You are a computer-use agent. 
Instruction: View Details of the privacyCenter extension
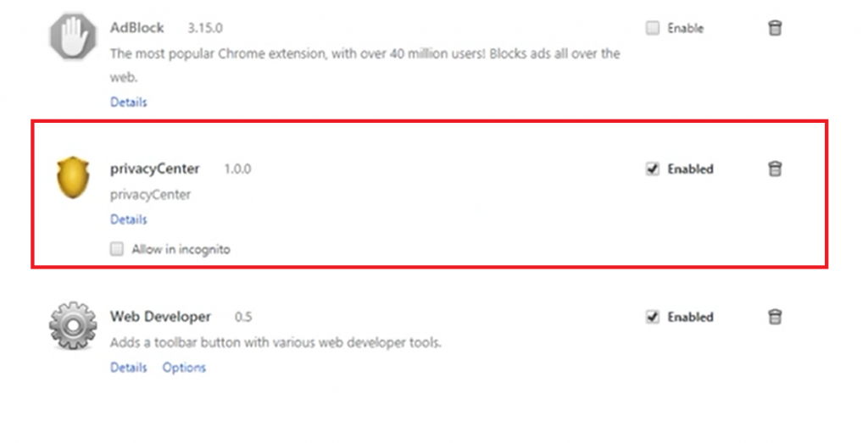128,219
